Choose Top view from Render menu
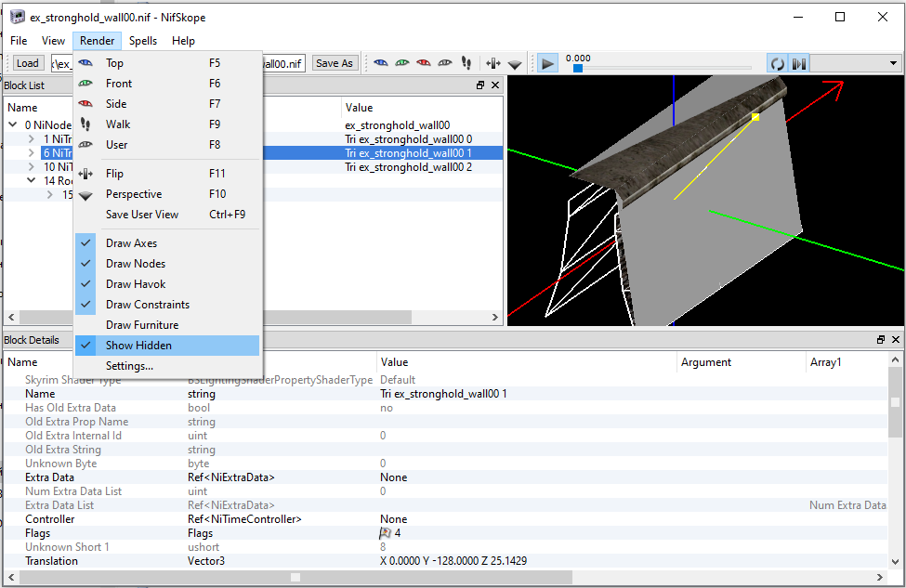 pos(167,63)
